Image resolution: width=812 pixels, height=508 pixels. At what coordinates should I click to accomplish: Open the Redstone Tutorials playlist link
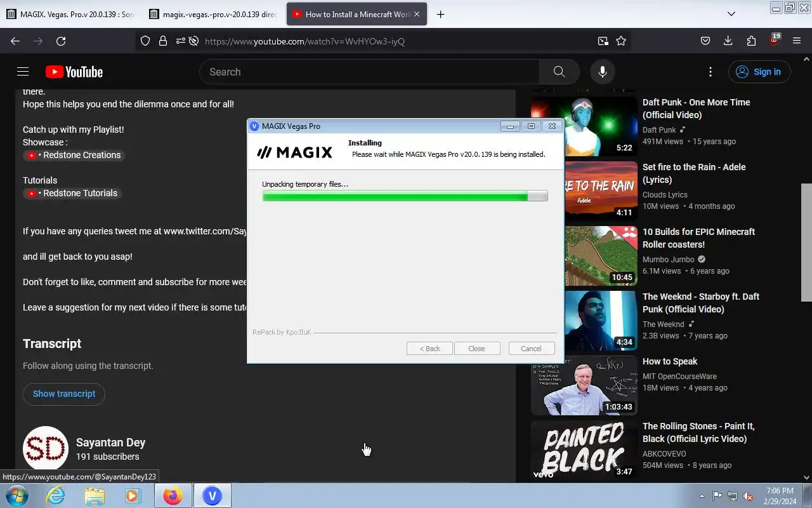click(72, 193)
